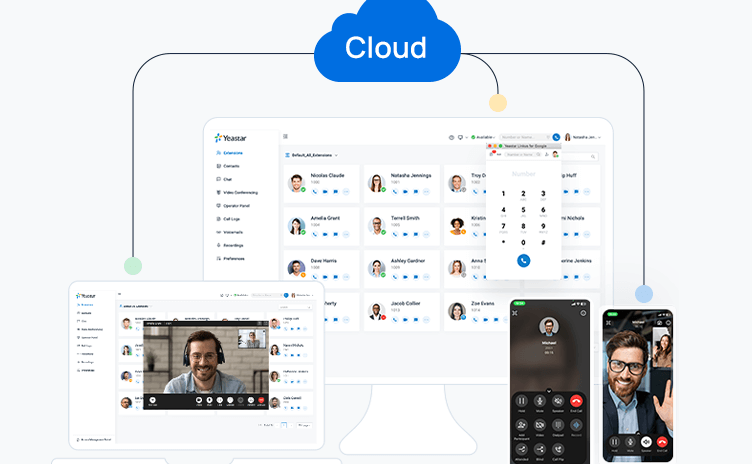Screen dimensions: 752x464
Task: Tap End Call on the audio call phone
Action: click(x=576, y=402)
